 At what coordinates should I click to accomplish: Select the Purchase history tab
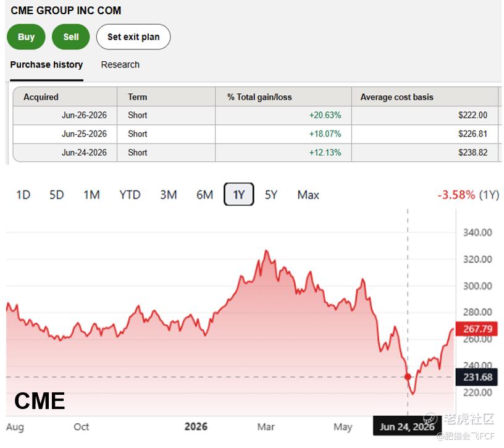pyautogui.click(x=46, y=65)
